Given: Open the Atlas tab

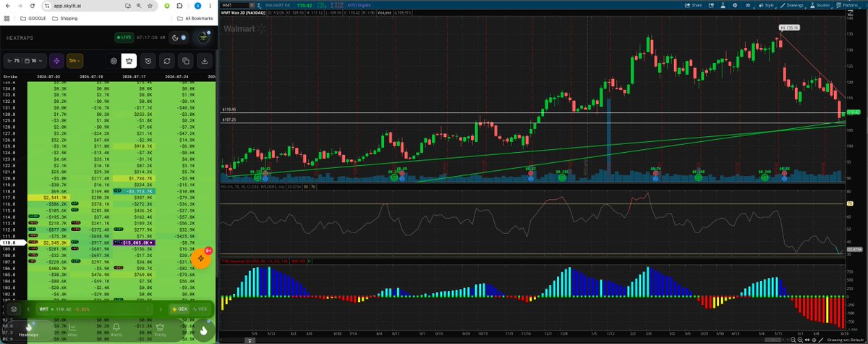Looking at the screenshot, I should click(x=71, y=330).
